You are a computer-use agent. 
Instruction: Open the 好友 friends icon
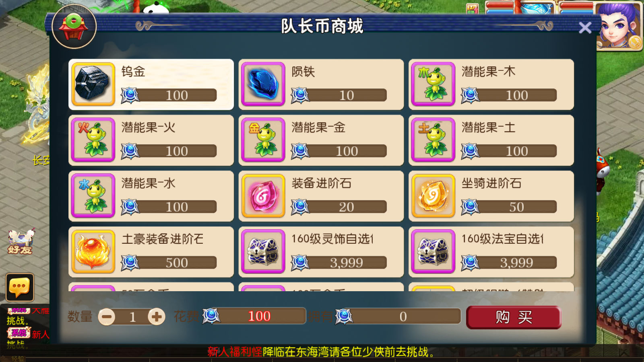click(21, 241)
